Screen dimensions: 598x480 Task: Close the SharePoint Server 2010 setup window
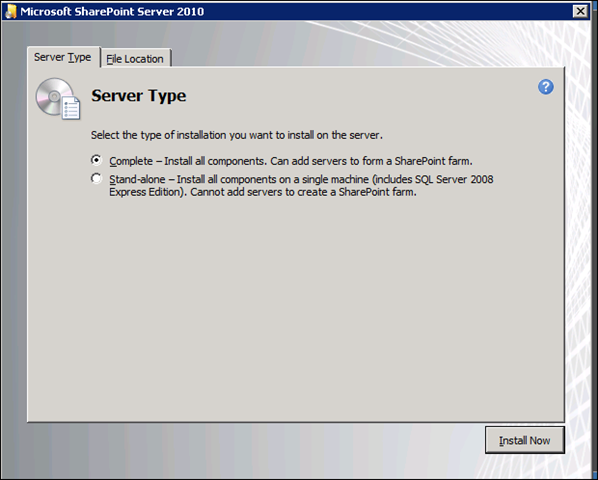coord(580,11)
